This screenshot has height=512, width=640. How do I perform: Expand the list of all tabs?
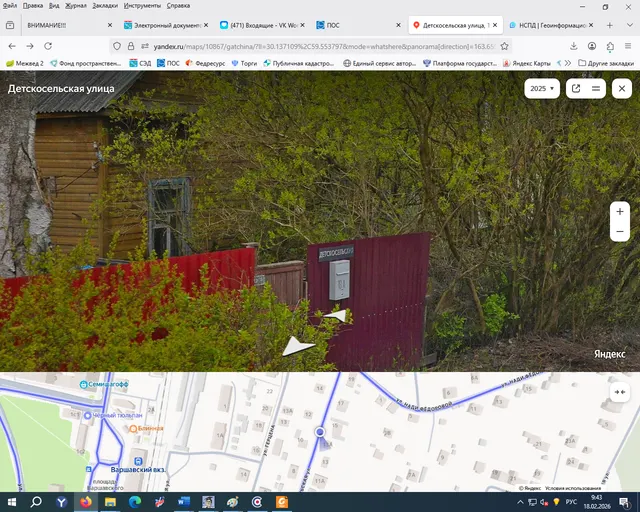tap(629, 25)
